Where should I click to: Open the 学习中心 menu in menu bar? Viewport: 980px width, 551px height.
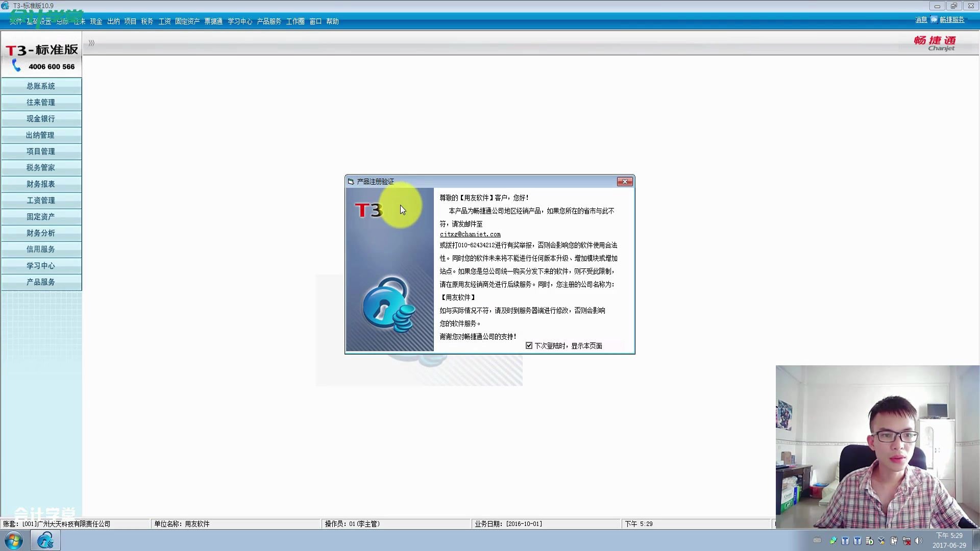[240, 21]
